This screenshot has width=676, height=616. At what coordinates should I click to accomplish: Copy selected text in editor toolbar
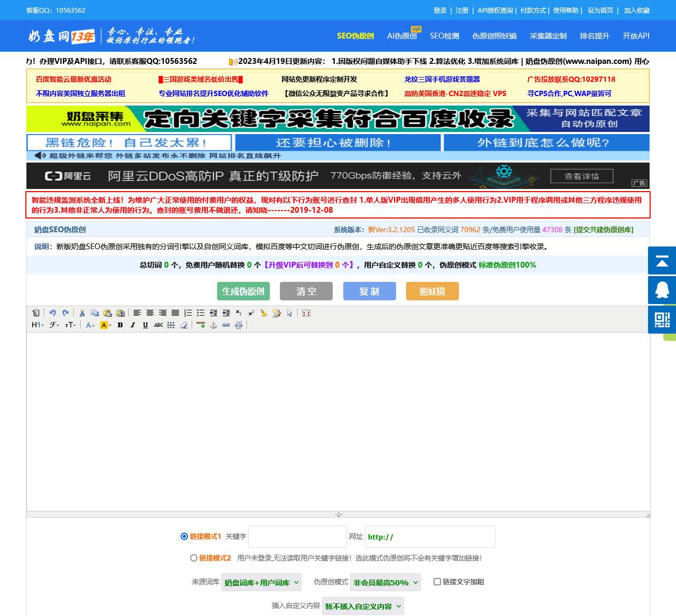click(x=95, y=313)
